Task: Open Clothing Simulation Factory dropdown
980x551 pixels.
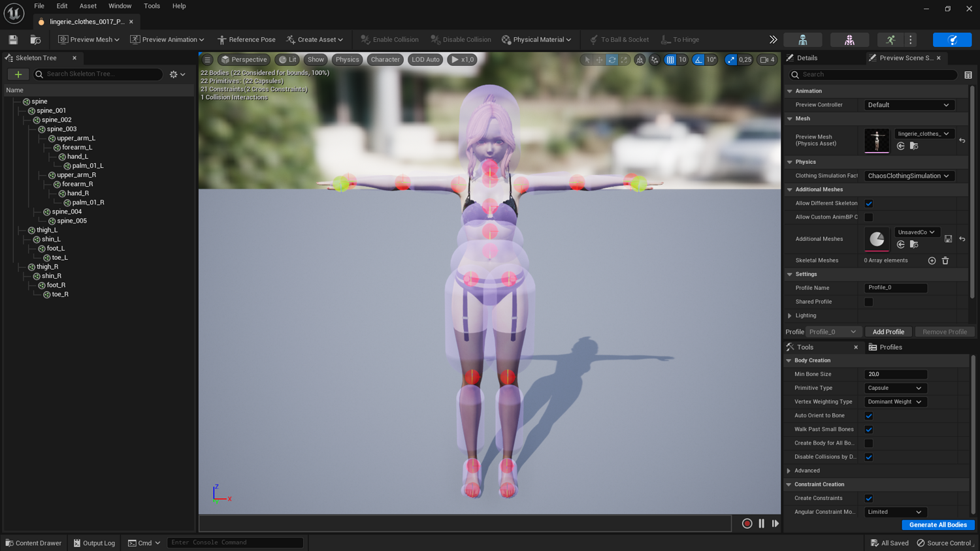Action: (909, 176)
